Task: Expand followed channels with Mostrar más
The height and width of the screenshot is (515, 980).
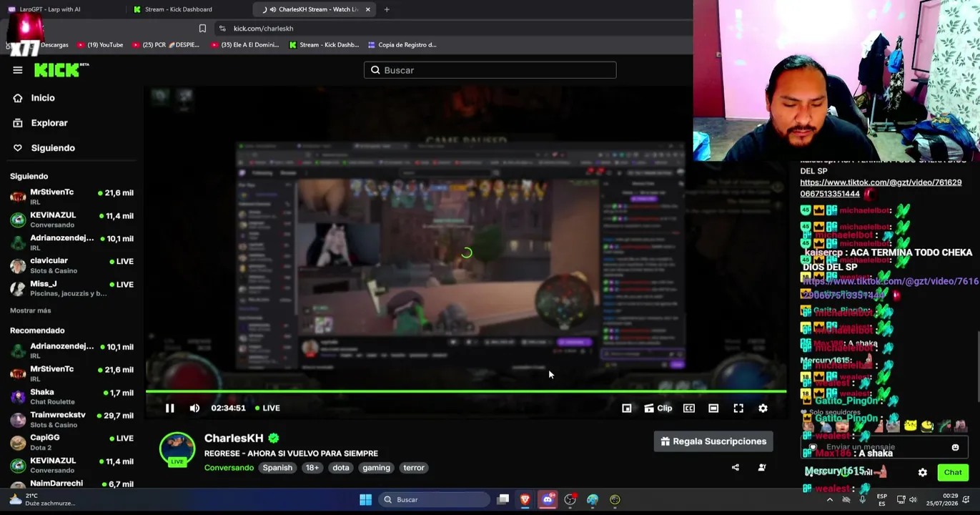Action: click(x=31, y=311)
